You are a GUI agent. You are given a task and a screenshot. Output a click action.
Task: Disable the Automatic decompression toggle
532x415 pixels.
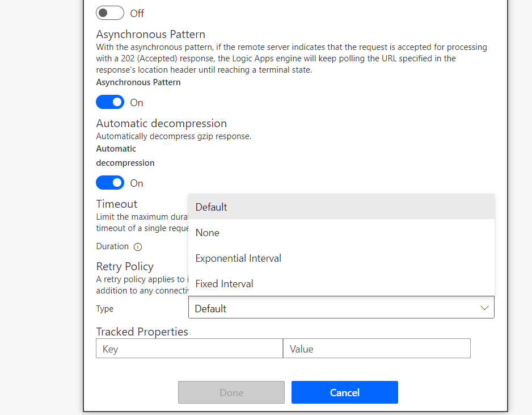click(110, 182)
